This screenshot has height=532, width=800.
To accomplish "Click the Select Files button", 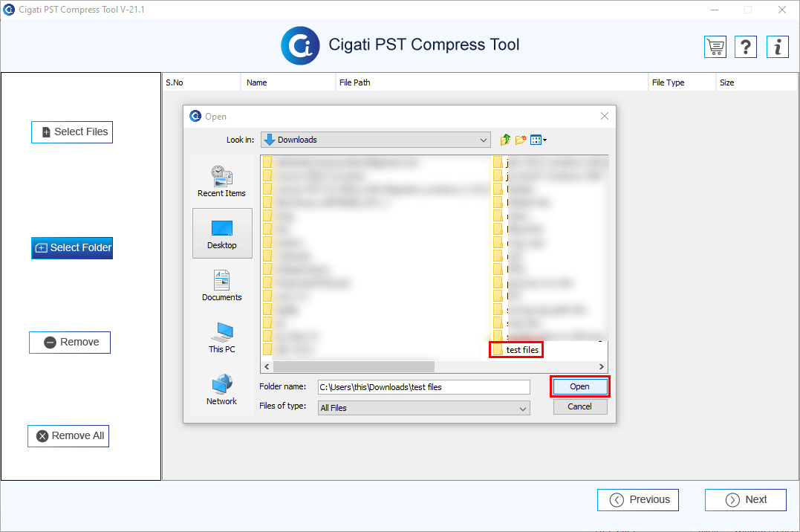I will click(x=72, y=132).
